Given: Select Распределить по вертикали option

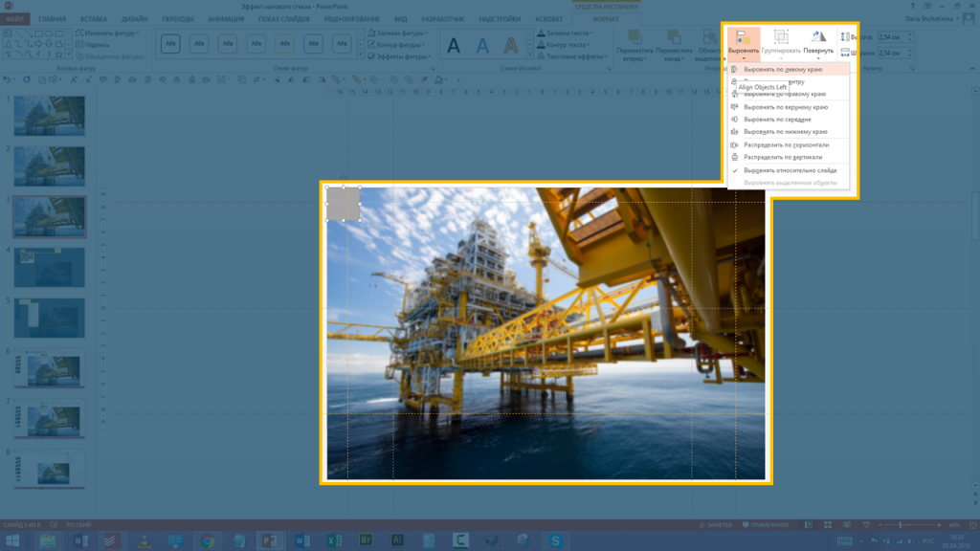Looking at the screenshot, I should pos(782,157).
